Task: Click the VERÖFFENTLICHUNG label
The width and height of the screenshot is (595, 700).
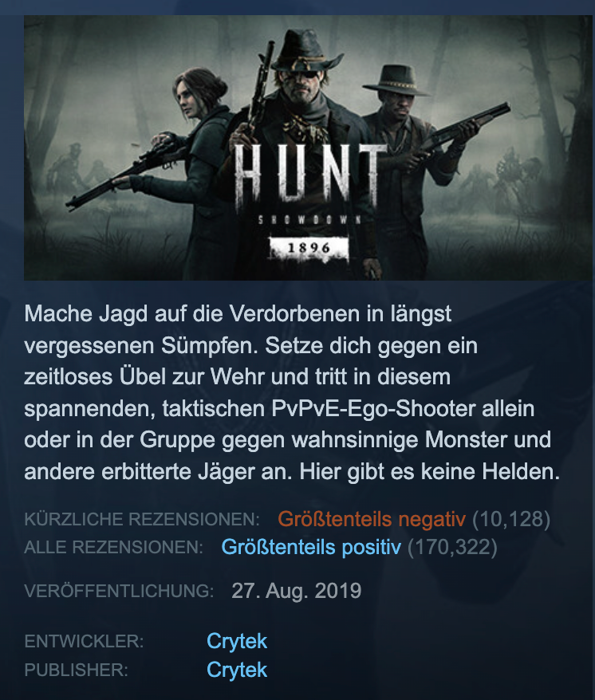Action: 120,591
